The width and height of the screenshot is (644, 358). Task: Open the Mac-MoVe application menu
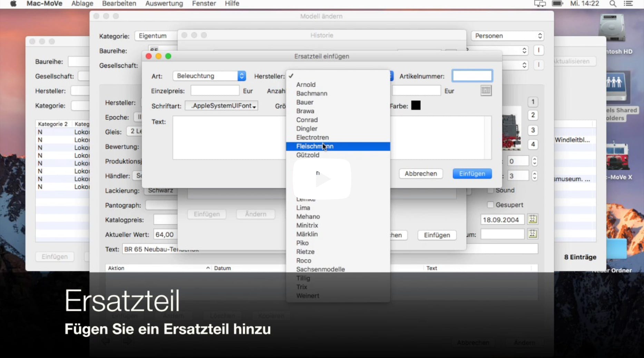[x=44, y=4]
